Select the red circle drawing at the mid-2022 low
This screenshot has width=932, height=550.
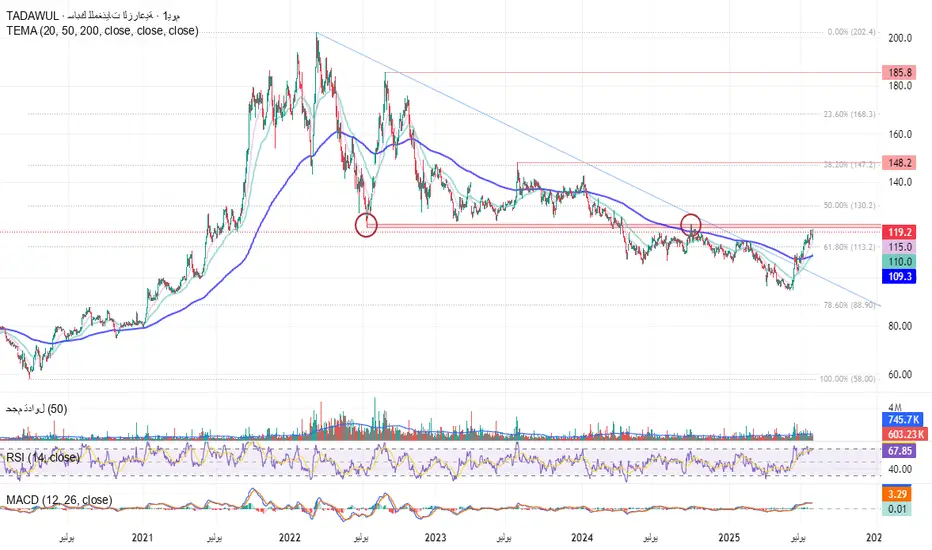[x=366, y=225]
